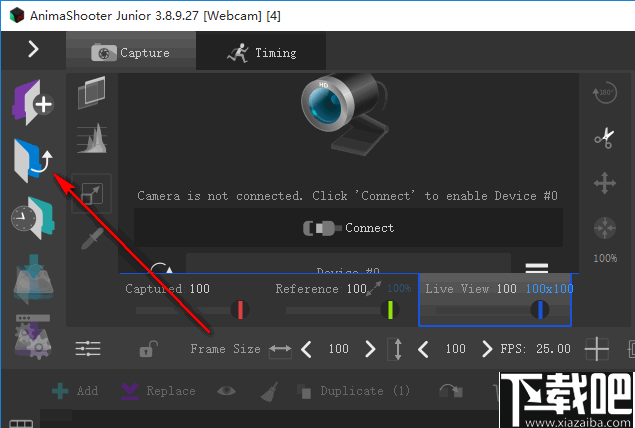The image size is (635, 428).
Task: Click the blue 100x100 live view size
Action: click(x=549, y=289)
